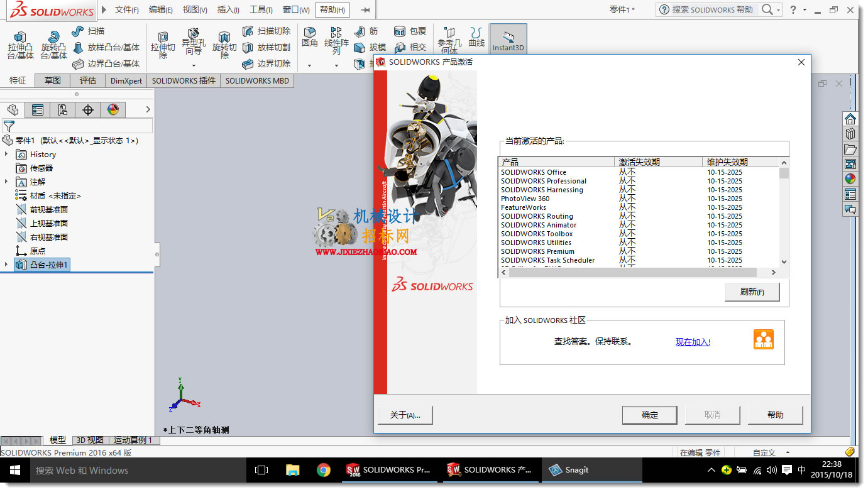Open the search type dropdown beside magnifier
The image size is (868, 492).
pos(778,9)
